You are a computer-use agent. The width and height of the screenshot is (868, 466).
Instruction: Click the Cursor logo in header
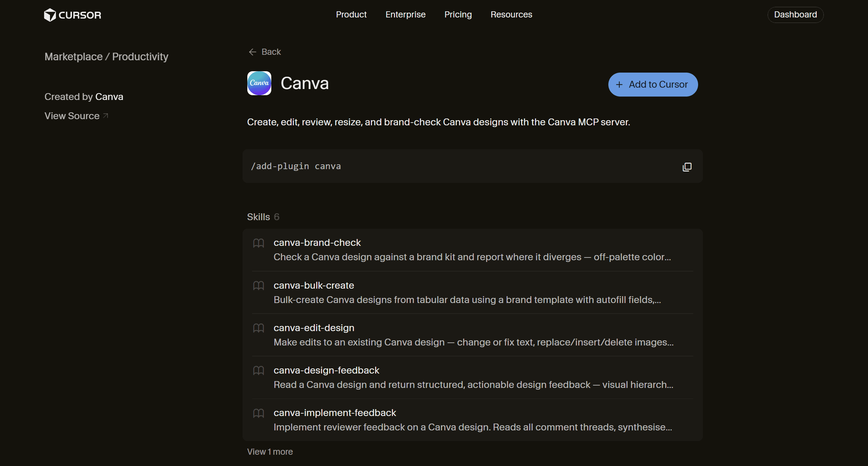click(73, 15)
